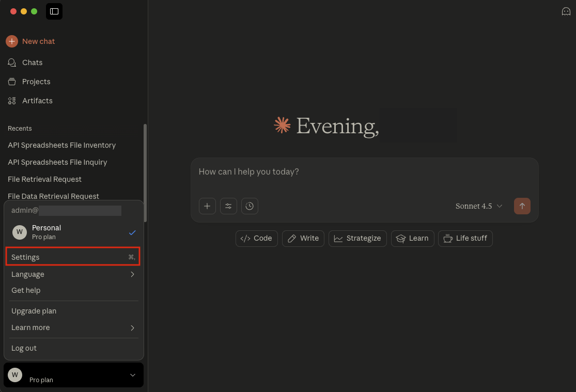This screenshot has width=576, height=392.
Task: Select Get help from the menu
Action: (x=26, y=290)
